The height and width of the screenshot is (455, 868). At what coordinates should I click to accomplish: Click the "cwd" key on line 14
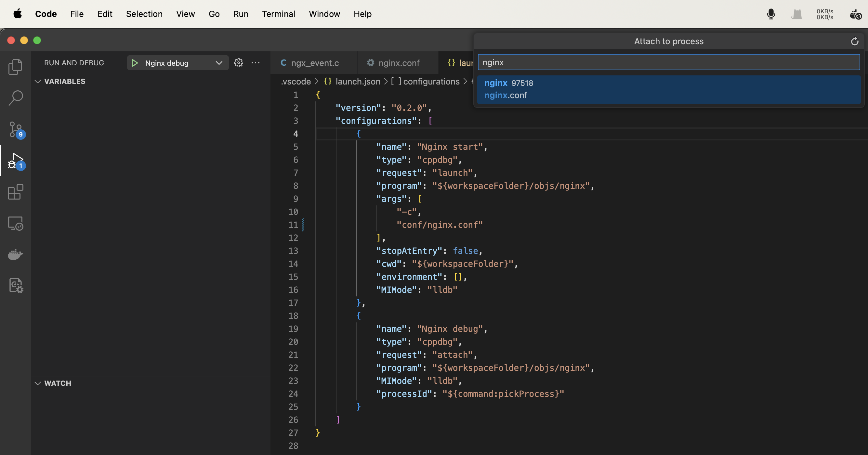[389, 264]
